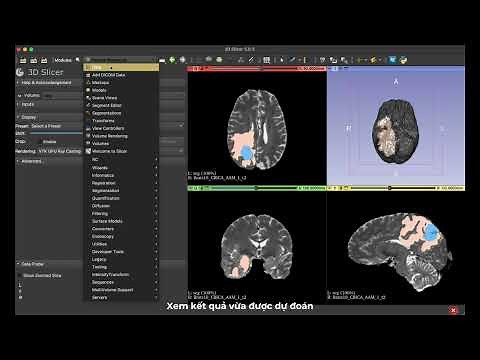Image resolution: width=480 pixels, height=360 pixels.
Task: Click the yellow slice view pin icon
Action: pyautogui.click(x=330, y=188)
